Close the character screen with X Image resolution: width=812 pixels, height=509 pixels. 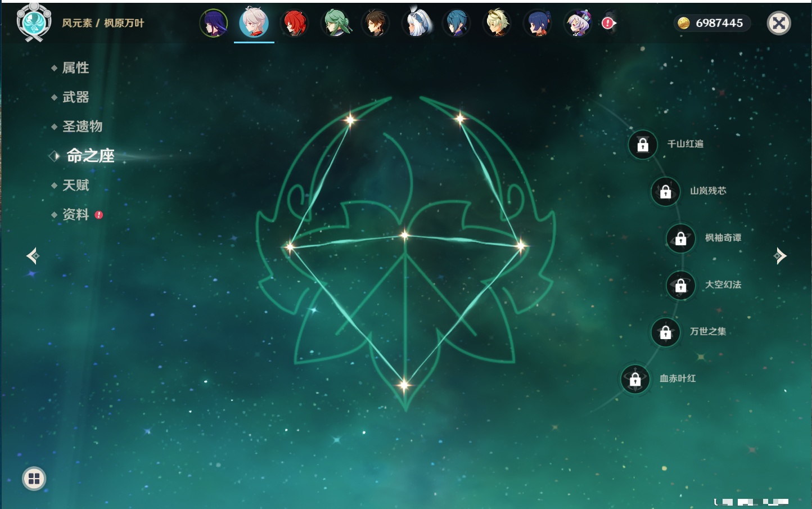pyautogui.click(x=779, y=23)
